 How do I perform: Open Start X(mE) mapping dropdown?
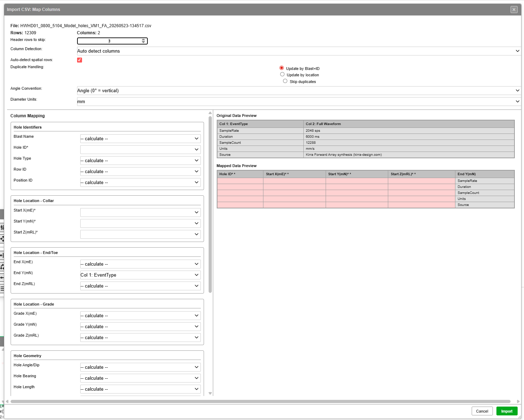(140, 212)
